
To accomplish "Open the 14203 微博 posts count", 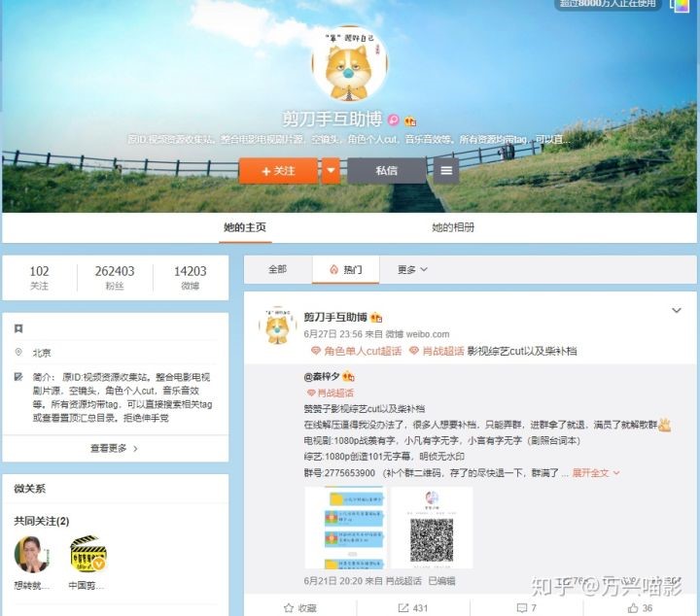I will coord(191,278).
